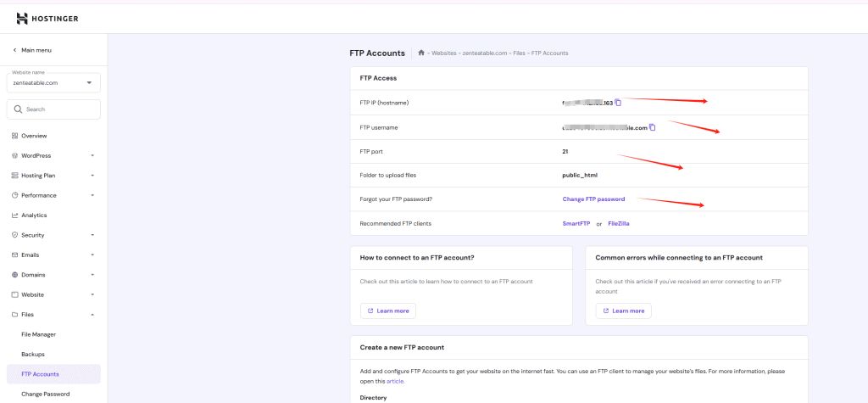
Task: Go to Backups in the sidebar
Action: point(33,354)
